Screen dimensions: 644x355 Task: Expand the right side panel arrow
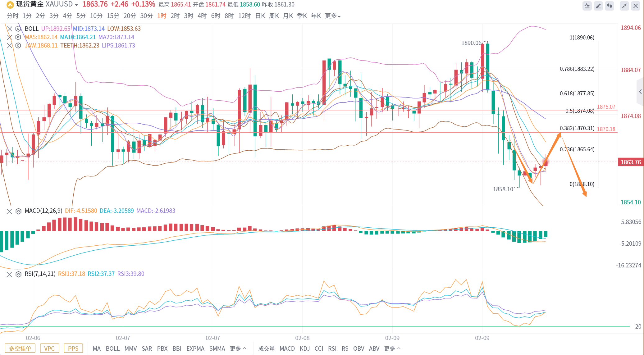[640, 92]
